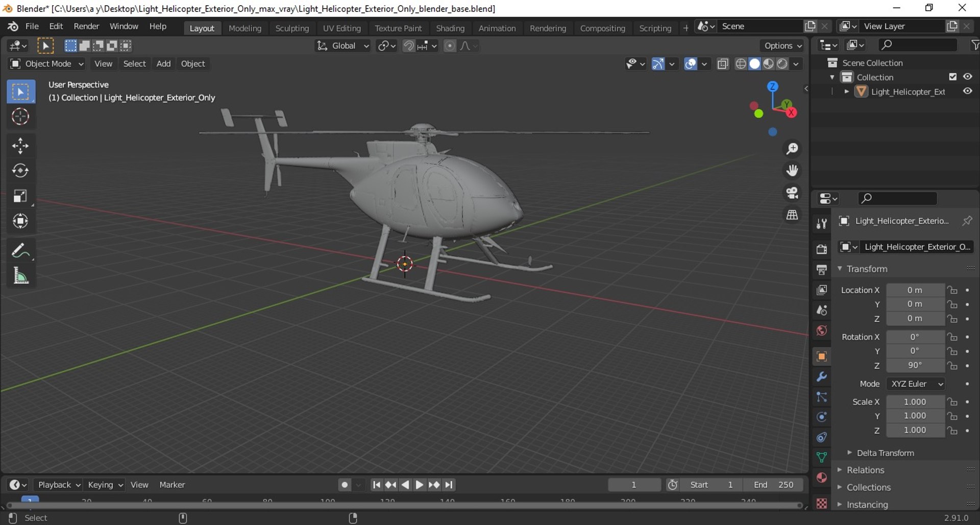The width and height of the screenshot is (980, 525).
Task: Select the Annotate tool
Action: point(20,251)
